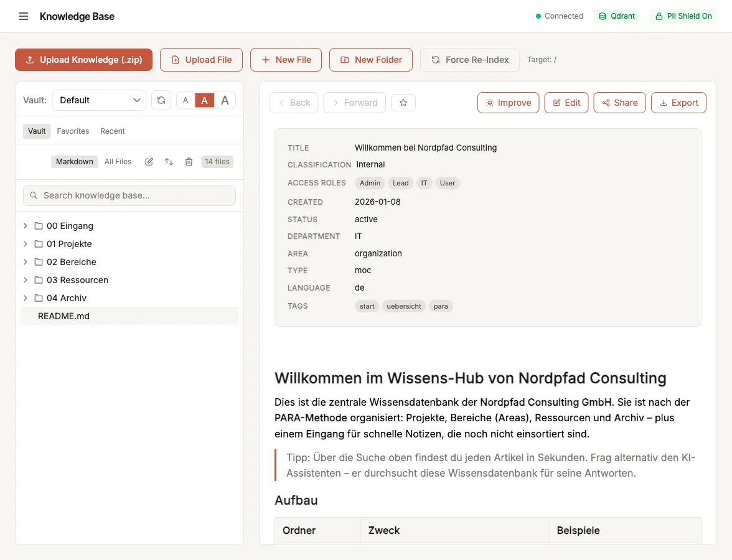Go Forward in document history
Viewport: 732px width, 560px height.
point(355,103)
